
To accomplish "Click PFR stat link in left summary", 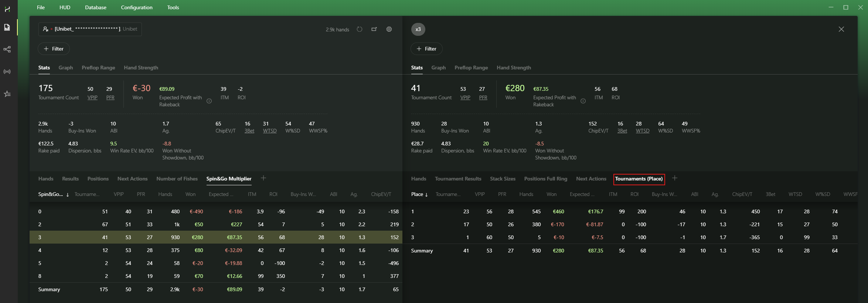I will click(110, 97).
